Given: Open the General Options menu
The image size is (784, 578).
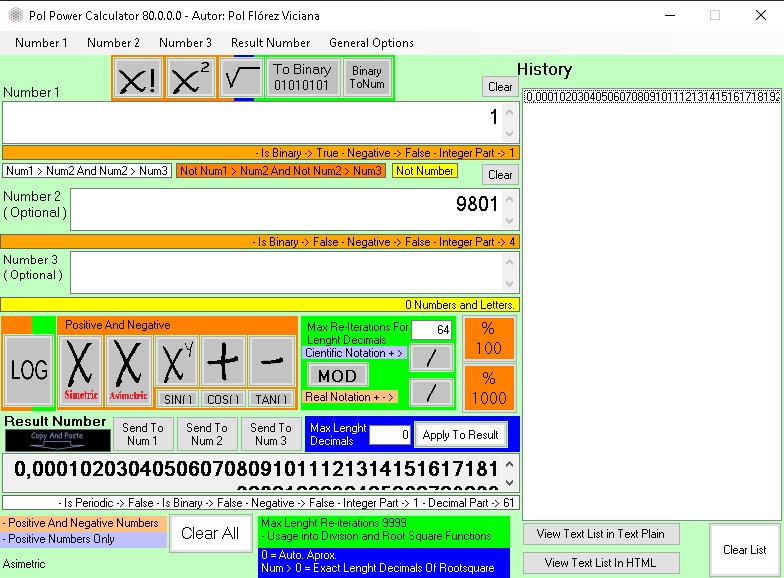Looking at the screenshot, I should coord(371,43).
